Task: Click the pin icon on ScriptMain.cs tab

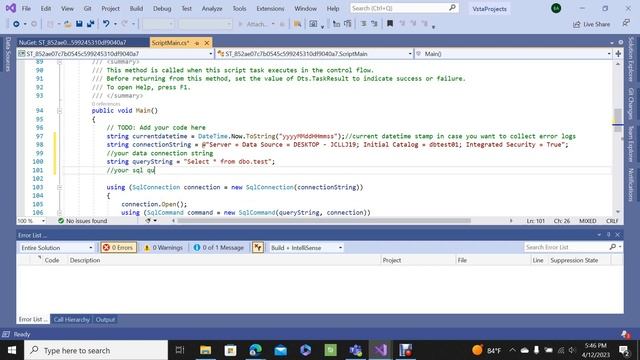Action: (197, 43)
